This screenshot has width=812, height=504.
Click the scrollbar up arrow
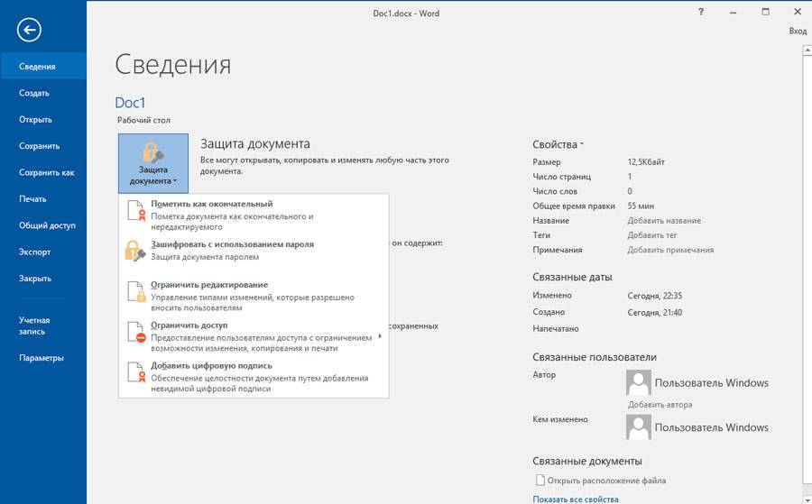(x=807, y=50)
